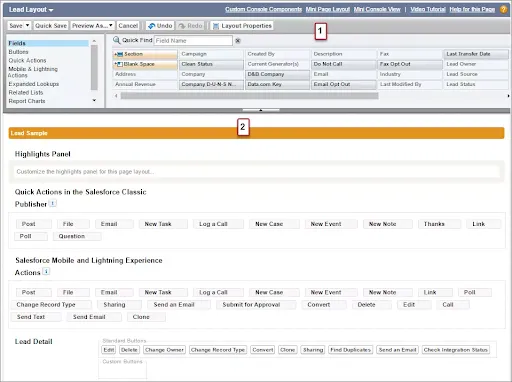Select Question action in Classic Publisher
This screenshot has width=512, height=382.
(77, 236)
